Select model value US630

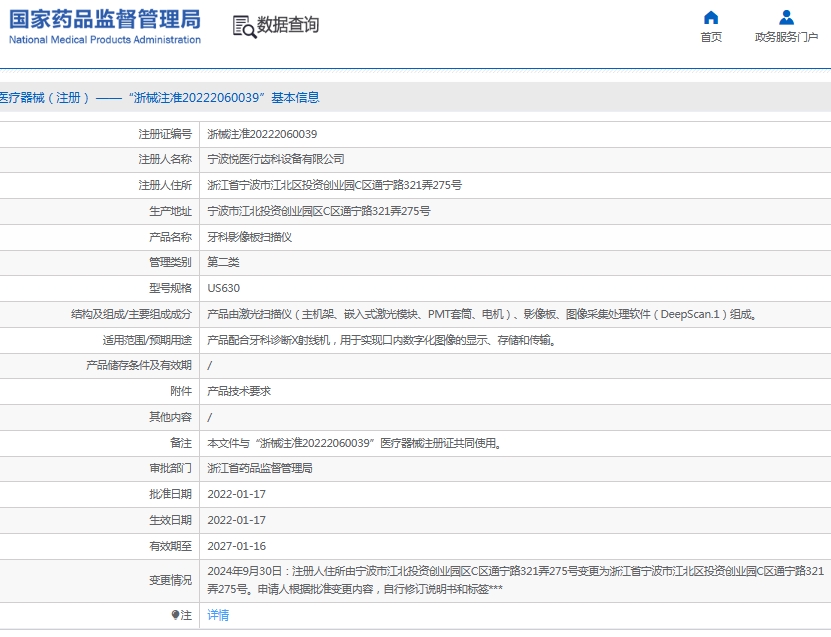point(224,288)
